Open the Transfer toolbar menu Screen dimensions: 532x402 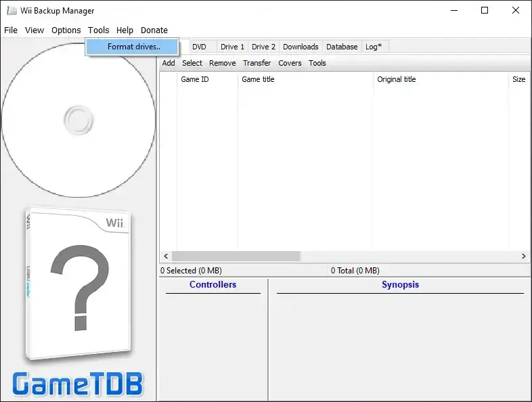pyautogui.click(x=257, y=63)
